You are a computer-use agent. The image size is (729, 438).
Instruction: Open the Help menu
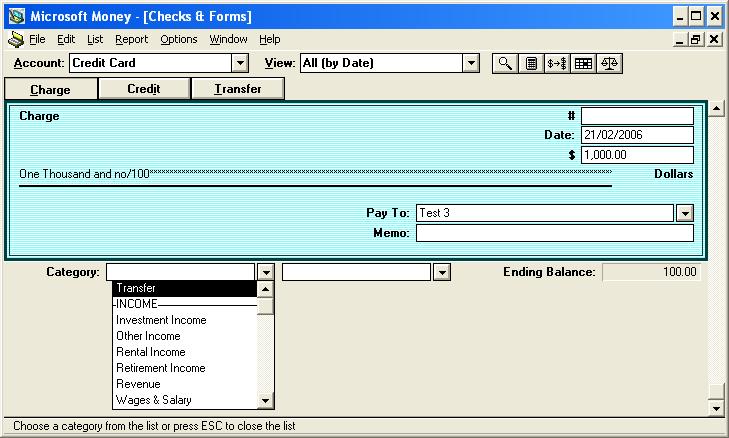click(x=270, y=40)
